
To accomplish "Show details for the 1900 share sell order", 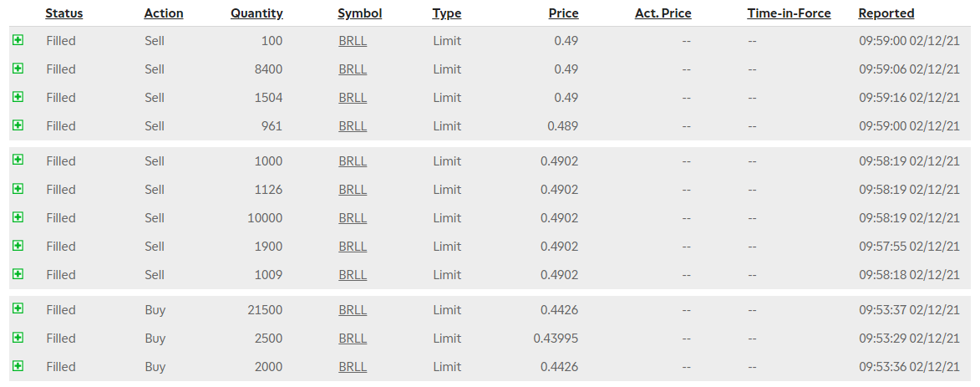I will point(18,246).
